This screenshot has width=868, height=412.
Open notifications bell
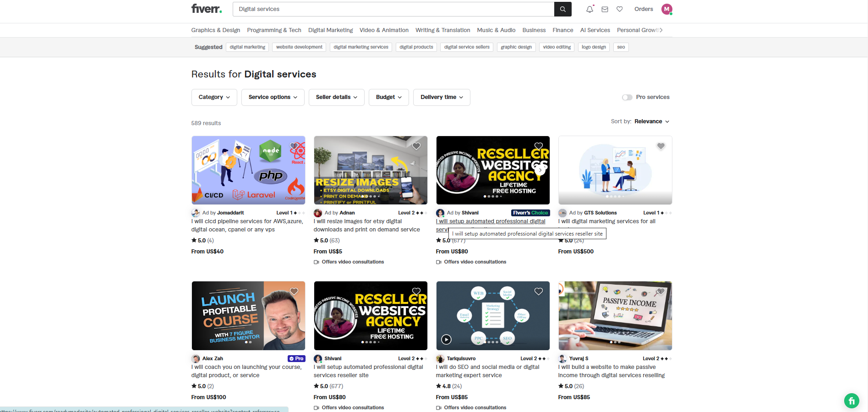tap(590, 9)
